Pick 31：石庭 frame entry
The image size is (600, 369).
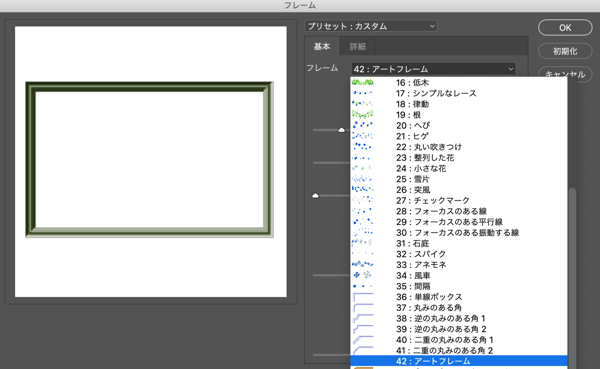point(458,243)
